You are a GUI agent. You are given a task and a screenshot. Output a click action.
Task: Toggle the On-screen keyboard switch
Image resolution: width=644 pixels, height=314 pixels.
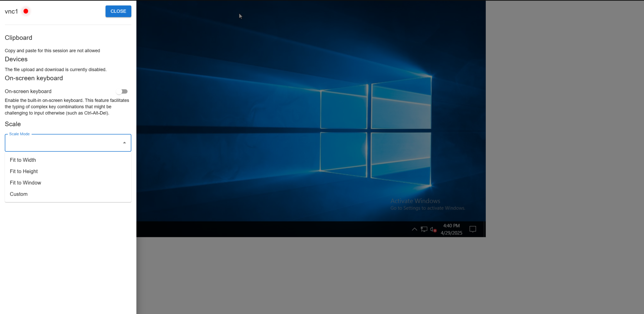[122, 92]
